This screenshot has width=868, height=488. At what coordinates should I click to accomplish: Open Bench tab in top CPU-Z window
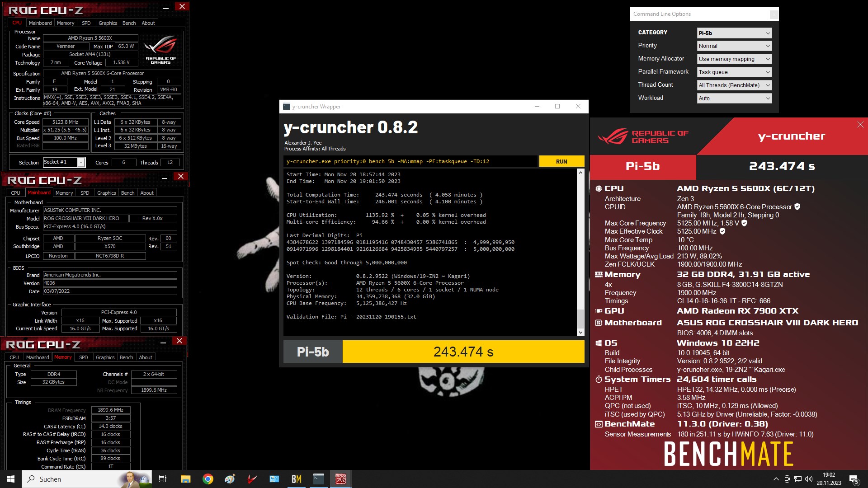pos(129,23)
